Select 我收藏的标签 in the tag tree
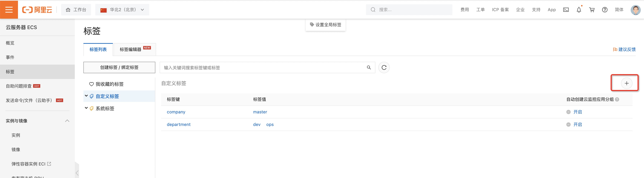The height and width of the screenshot is (178, 644). click(x=109, y=84)
